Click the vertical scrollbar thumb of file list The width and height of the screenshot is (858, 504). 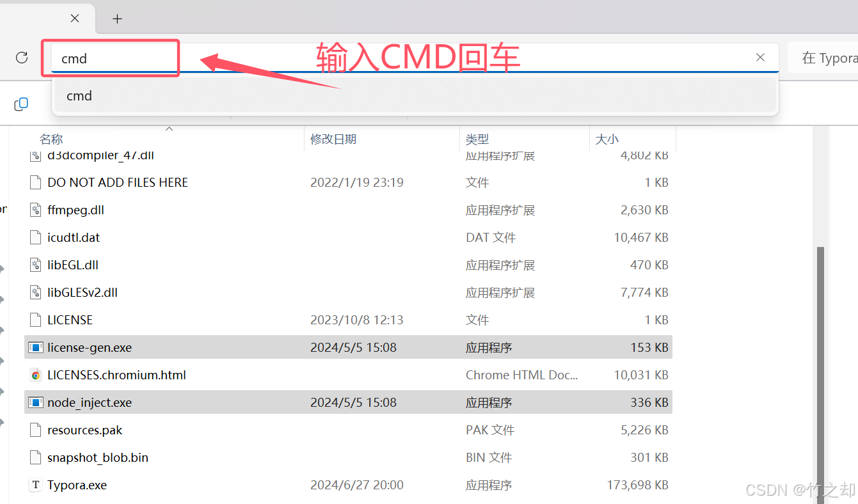(821, 375)
